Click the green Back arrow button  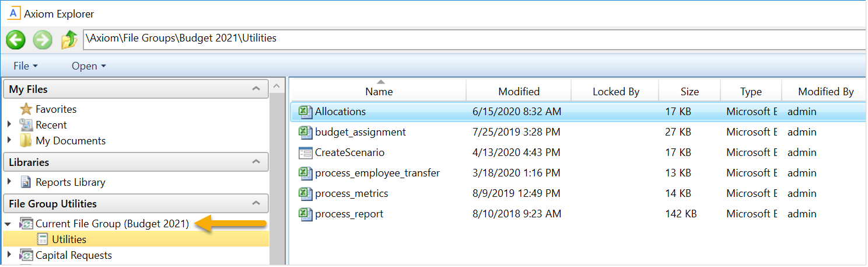(x=16, y=40)
